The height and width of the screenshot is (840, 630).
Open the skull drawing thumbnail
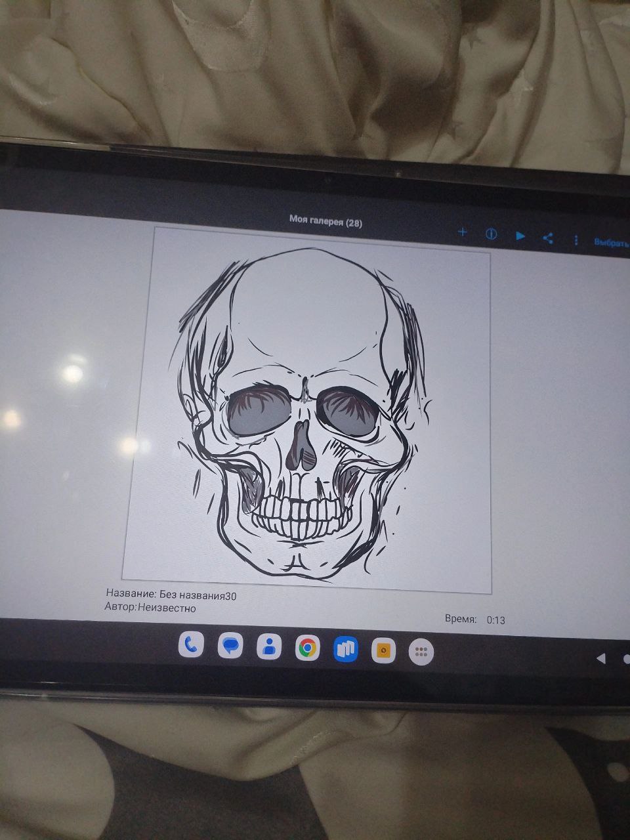coord(307,410)
